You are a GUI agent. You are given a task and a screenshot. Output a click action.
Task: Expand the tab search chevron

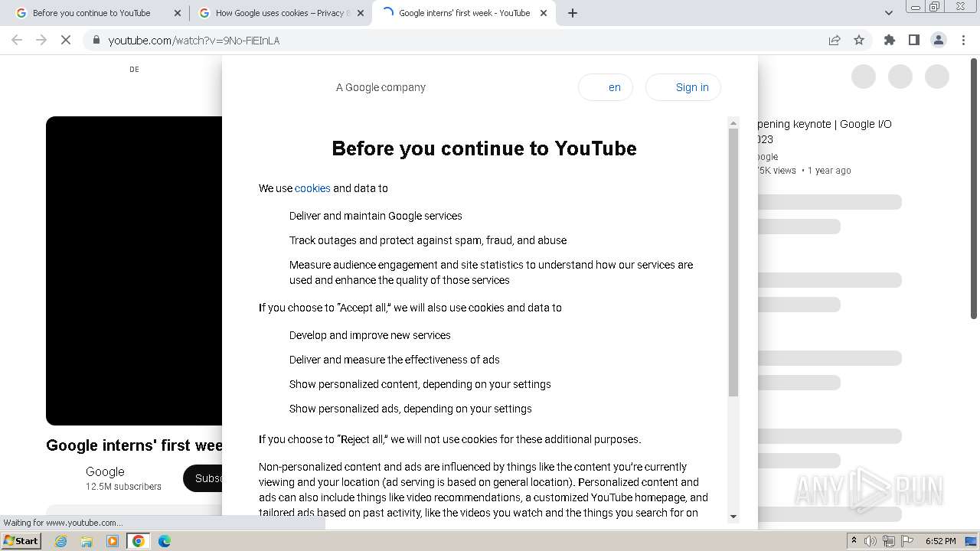coord(889,13)
